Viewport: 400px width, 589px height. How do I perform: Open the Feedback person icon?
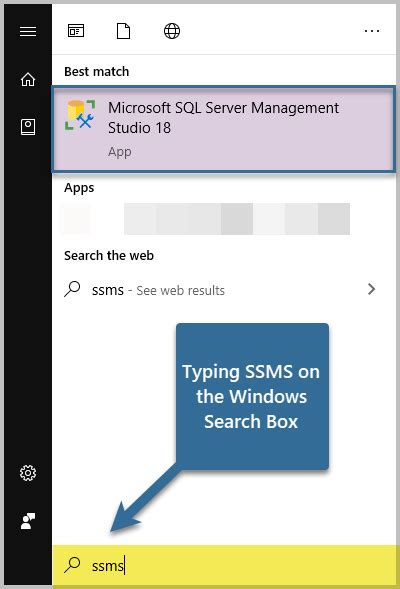28,521
